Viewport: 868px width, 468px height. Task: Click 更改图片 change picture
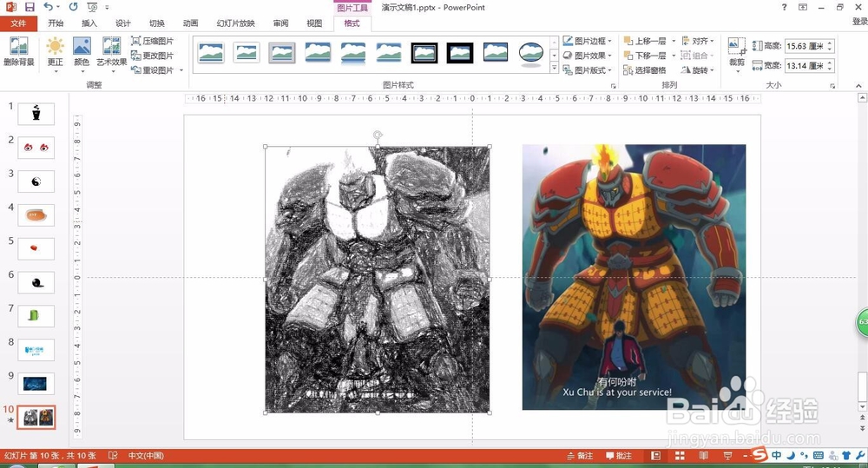(x=152, y=56)
